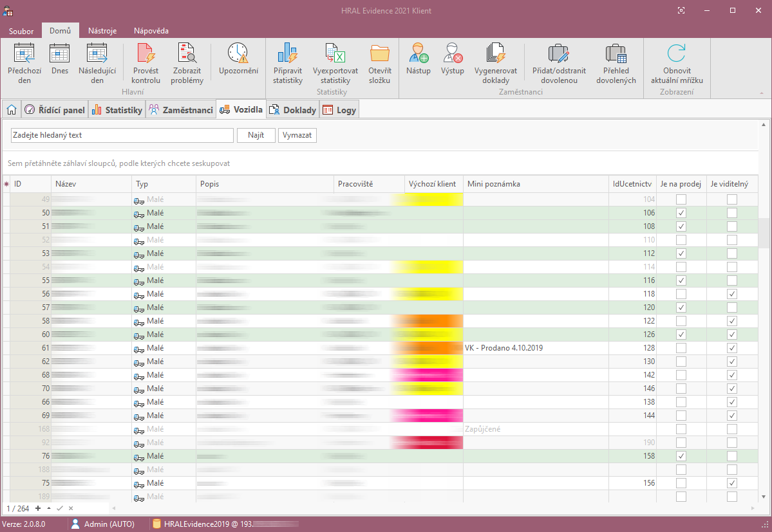Sort by the Typ column header
The width and height of the screenshot is (772, 532).
click(164, 184)
